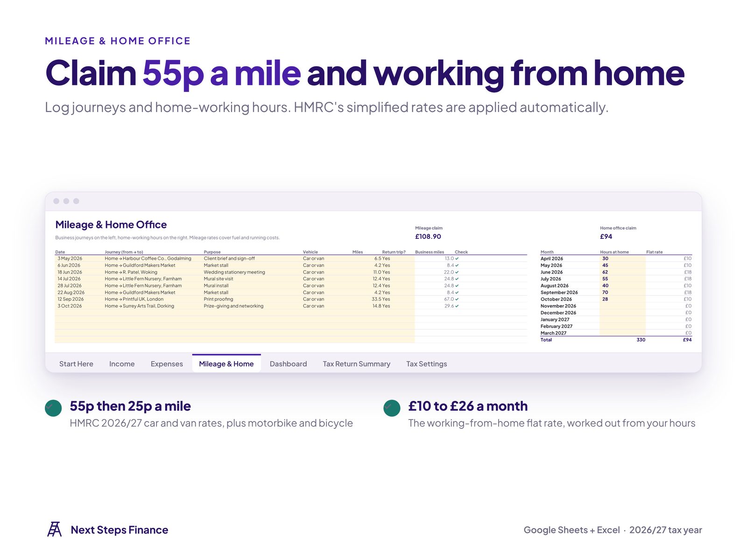Click the empty November 2026 hours cell
The height and width of the screenshot is (560, 747).
pyautogui.click(x=622, y=306)
